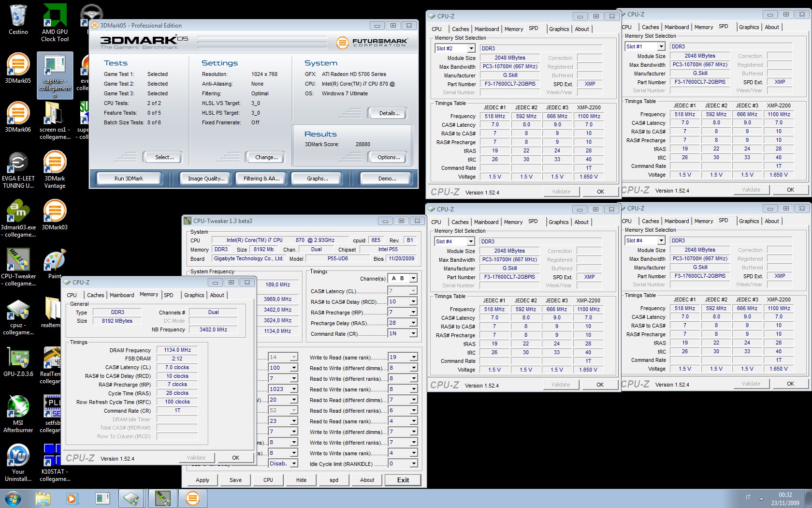Viewport: 812px width, 508px height.
Task: Open the taskbar clock showing 00:32
Action: 785,499
